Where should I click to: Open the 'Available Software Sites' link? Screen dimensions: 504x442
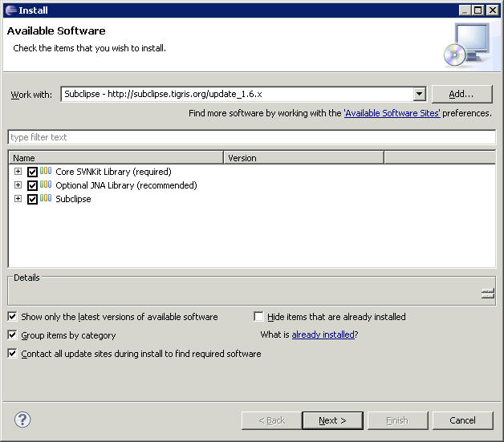pyautogui.click(x=392, y=113)
